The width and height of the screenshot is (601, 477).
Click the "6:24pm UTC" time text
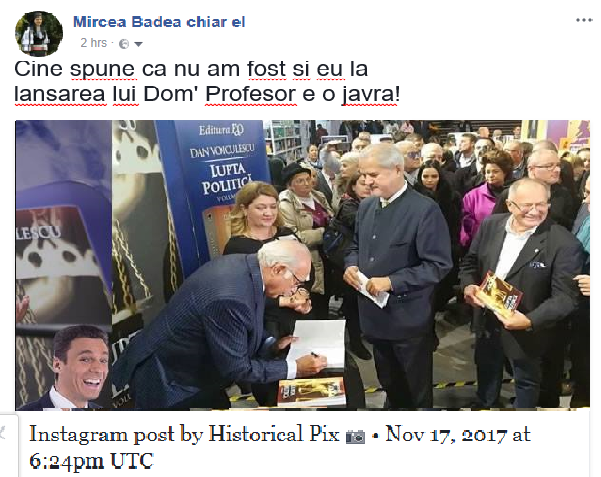coord(92,461)
